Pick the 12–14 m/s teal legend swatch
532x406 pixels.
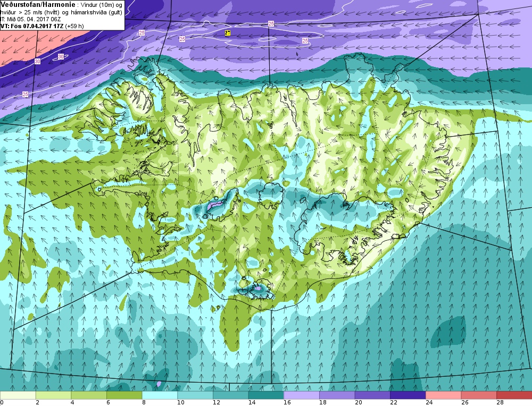(x=231, y=395)
